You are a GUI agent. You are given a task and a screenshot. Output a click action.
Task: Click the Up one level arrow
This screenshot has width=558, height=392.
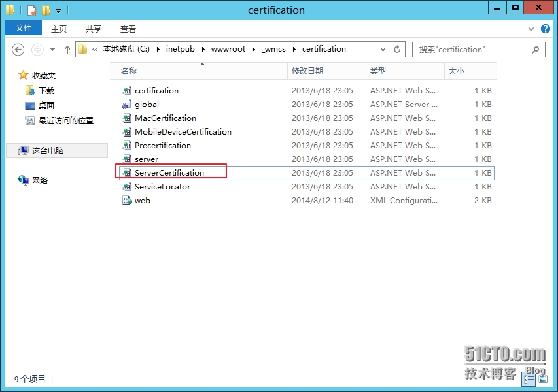(x=67, y=50)
